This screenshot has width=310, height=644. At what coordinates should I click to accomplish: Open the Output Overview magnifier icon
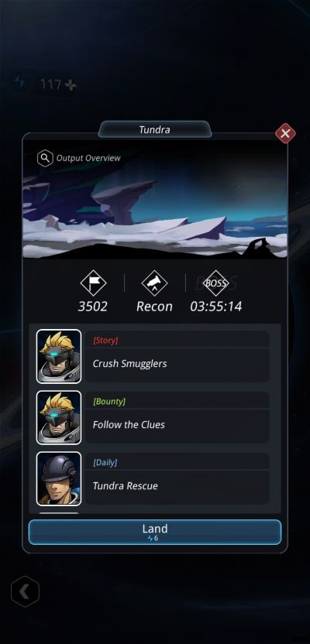click(45, 158)
